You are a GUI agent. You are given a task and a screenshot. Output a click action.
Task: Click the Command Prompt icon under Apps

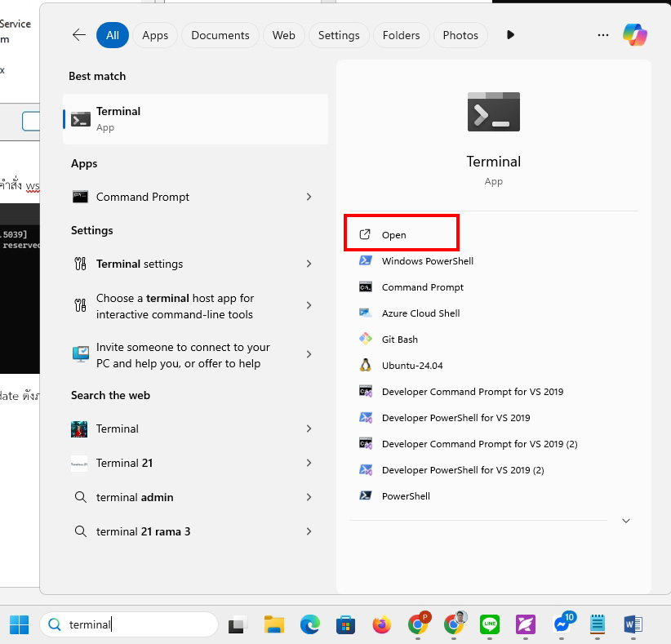coord(81,197)
